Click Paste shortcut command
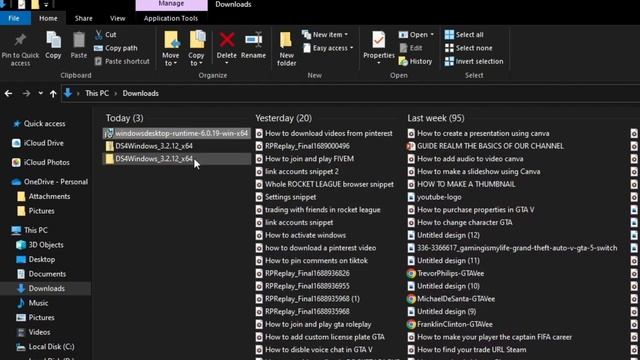Image resolution: width=640 pixels, height=360 pixels. pyautogui.click(x=122, y=61)
